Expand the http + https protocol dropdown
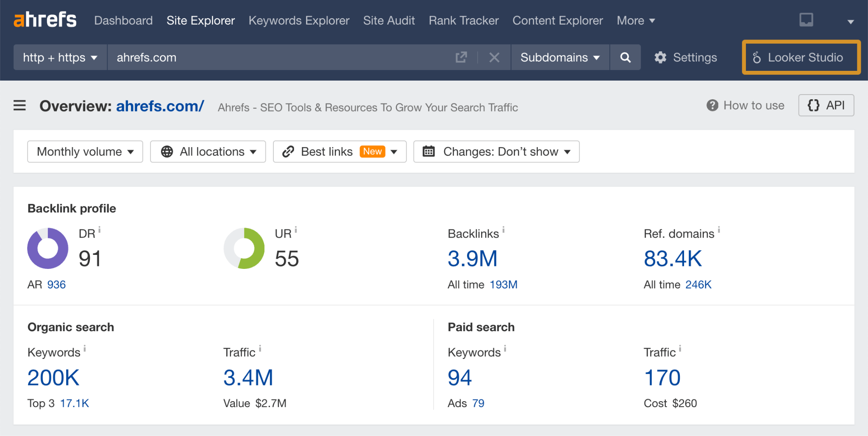868x436 pixels. coord(59,57)
